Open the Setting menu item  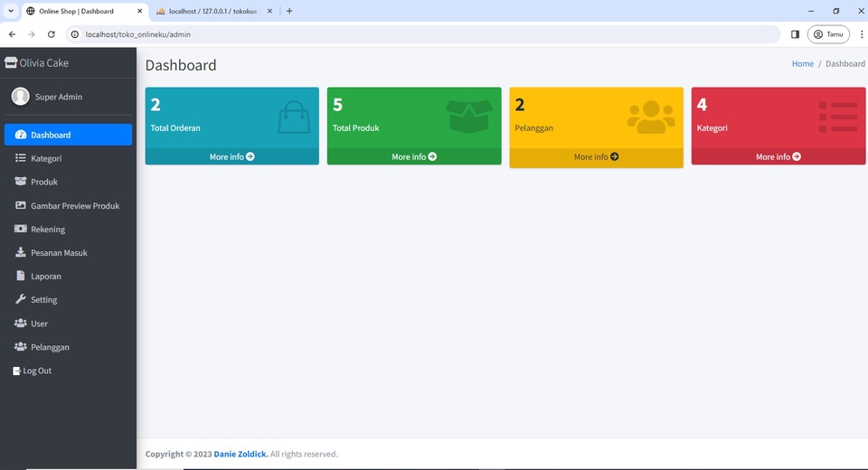click(68, 299)
